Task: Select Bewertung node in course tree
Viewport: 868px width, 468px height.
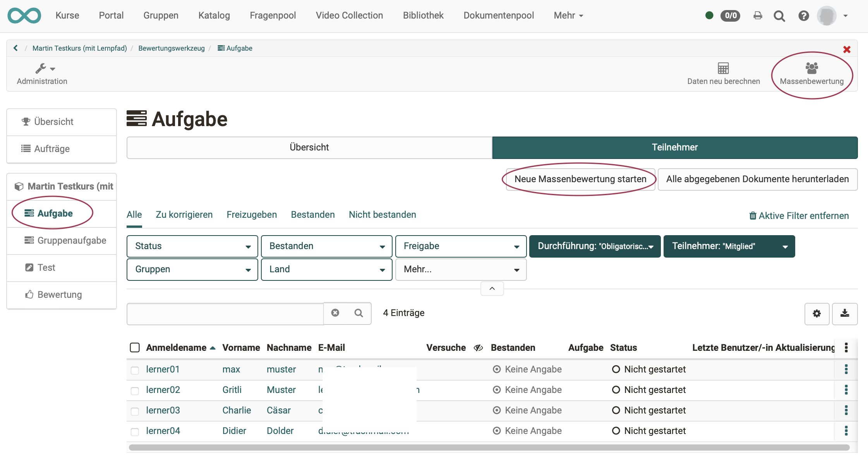Action: (62, 295)
